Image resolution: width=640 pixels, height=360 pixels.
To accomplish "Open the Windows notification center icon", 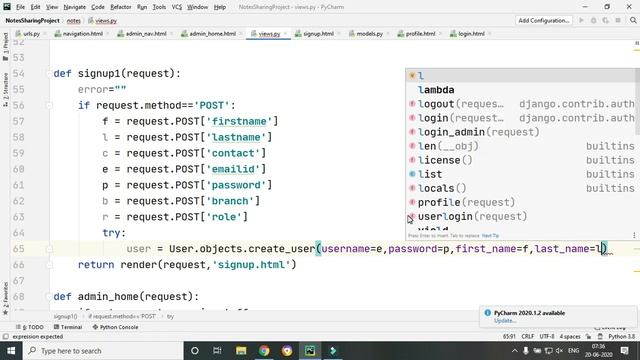I will [624, 351].
